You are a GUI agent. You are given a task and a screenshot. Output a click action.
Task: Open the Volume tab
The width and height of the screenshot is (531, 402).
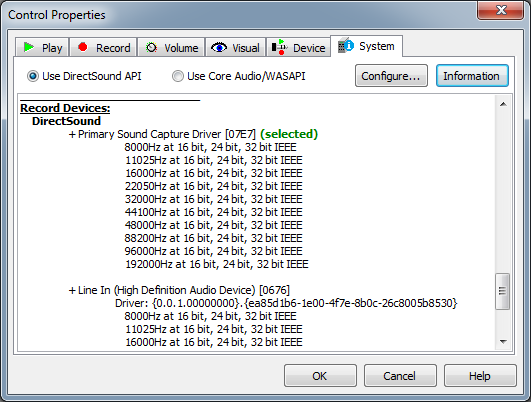[171, 47]
